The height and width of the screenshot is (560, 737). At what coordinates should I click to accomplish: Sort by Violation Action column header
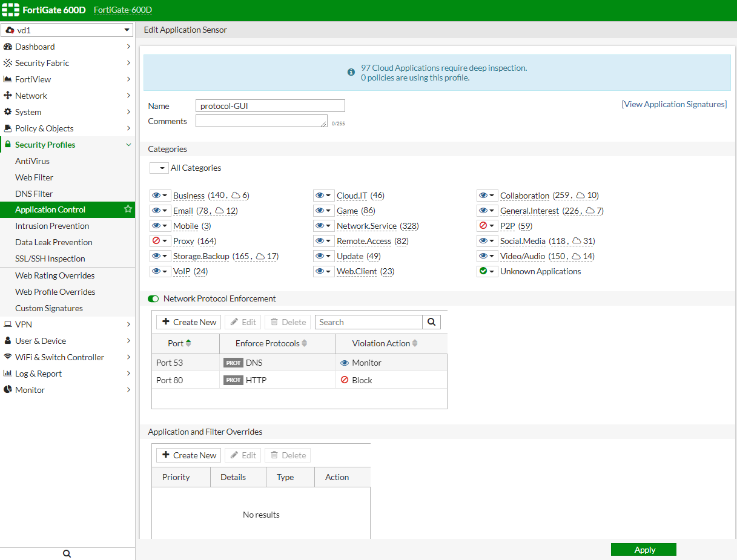(x=391, y=343)
